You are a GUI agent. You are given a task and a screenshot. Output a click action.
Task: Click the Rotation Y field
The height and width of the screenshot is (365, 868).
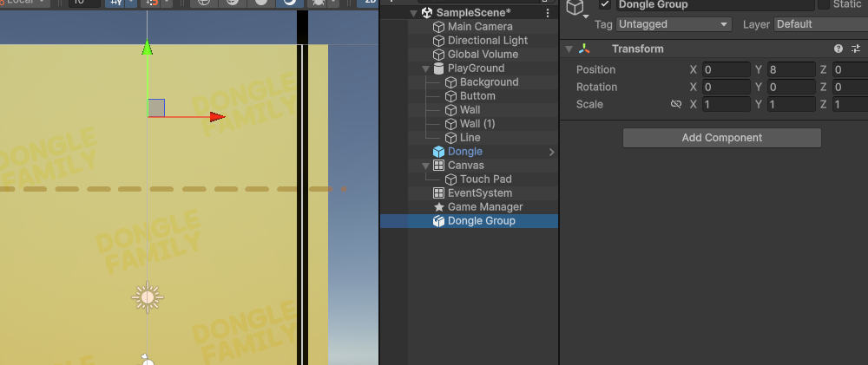tap(791, 87)
